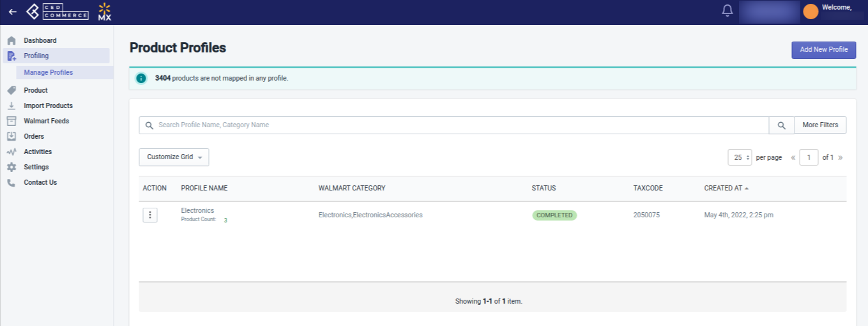Viewport: 868px width, 326px height.
Task: Click the orange user avatar
Action: click(x=811, y=12)
